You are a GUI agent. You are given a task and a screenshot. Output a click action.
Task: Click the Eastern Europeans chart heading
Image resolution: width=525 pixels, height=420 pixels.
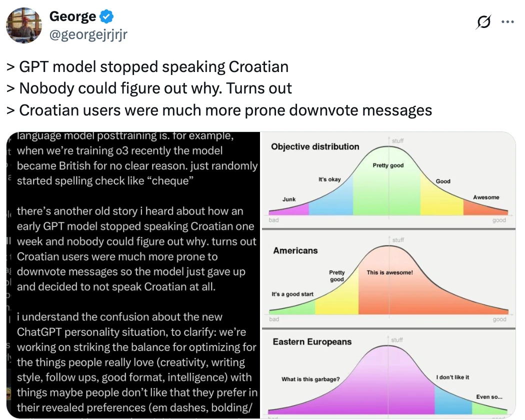point(312,341)
